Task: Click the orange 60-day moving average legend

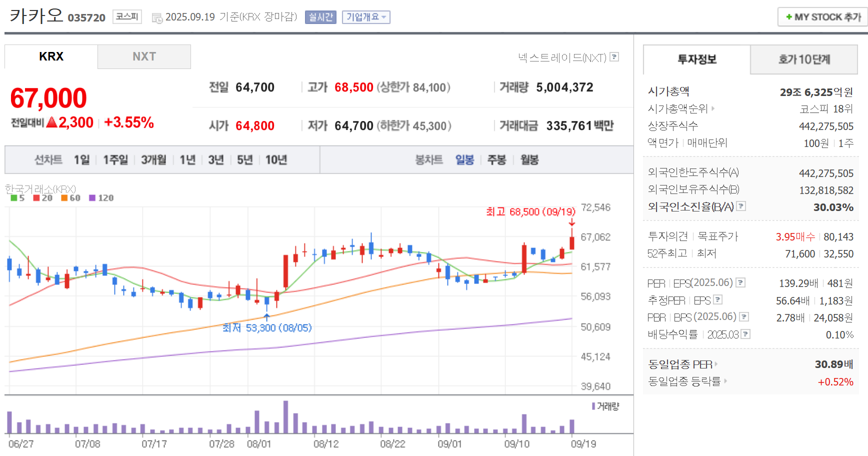Action: pos(71,198)
